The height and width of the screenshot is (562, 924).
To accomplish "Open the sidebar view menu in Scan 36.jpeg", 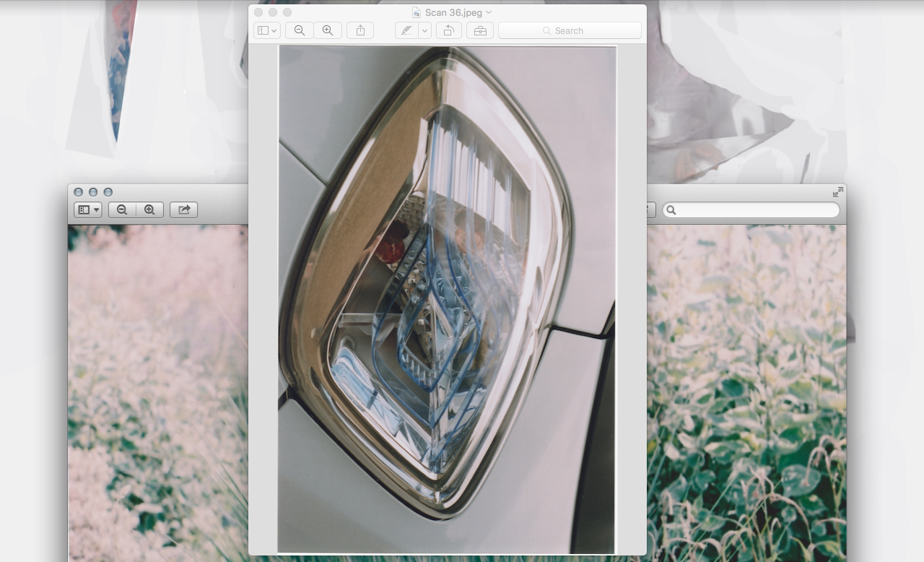I will pyautogui.click(x=266, y=30).
